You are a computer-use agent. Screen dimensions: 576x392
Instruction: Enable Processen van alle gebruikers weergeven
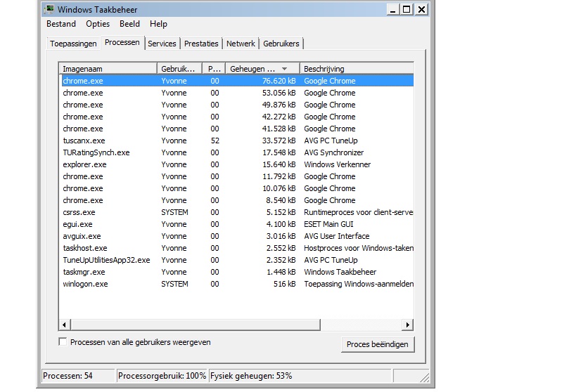[63, 341]
